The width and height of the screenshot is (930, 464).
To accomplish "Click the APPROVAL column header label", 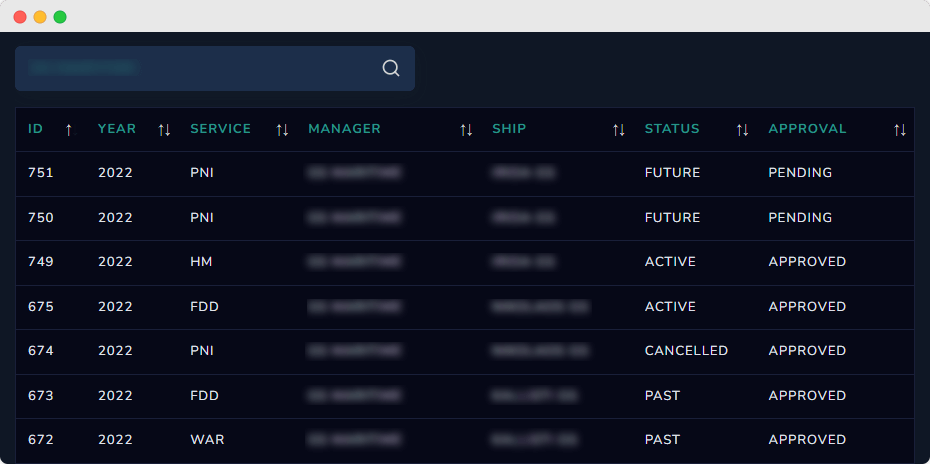I will tap(807, 129).
